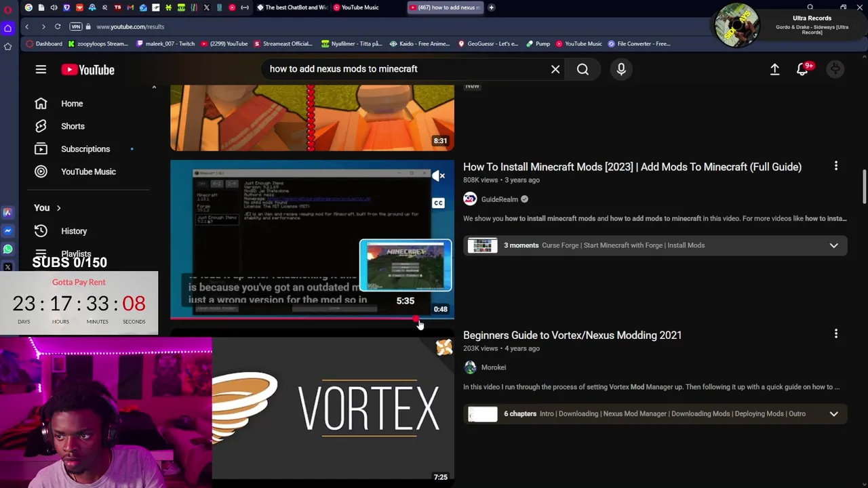Viewport: 868px width, 488px height.
Task: Open the Morokei channel name
Action: 493,367
